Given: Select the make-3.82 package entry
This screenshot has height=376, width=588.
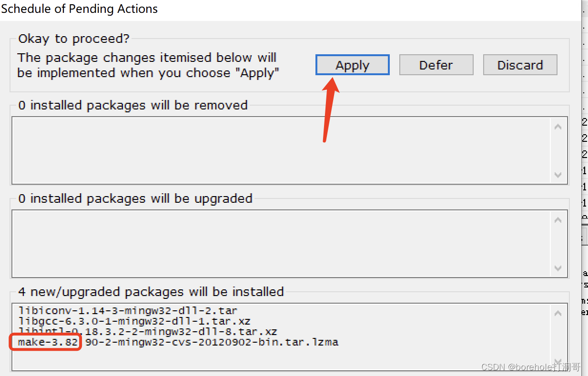Looking at the screenshot, I should pyautogui.click(x=178, y=342).
